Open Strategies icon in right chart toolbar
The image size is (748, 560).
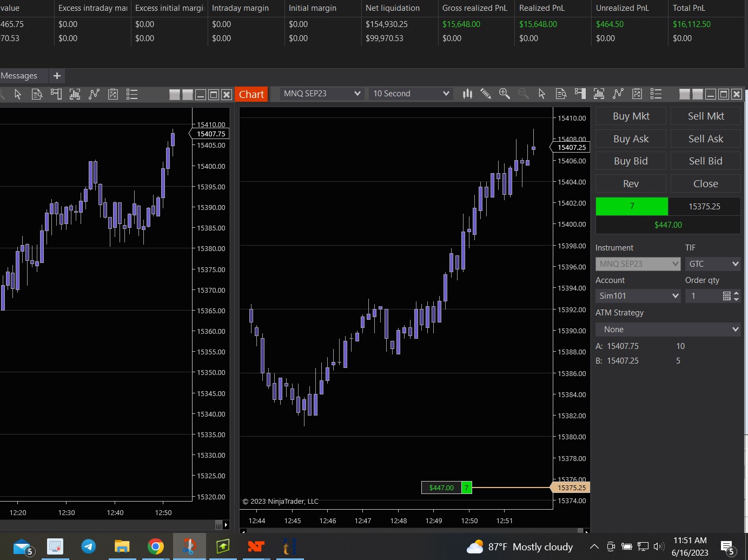[637, 94]
